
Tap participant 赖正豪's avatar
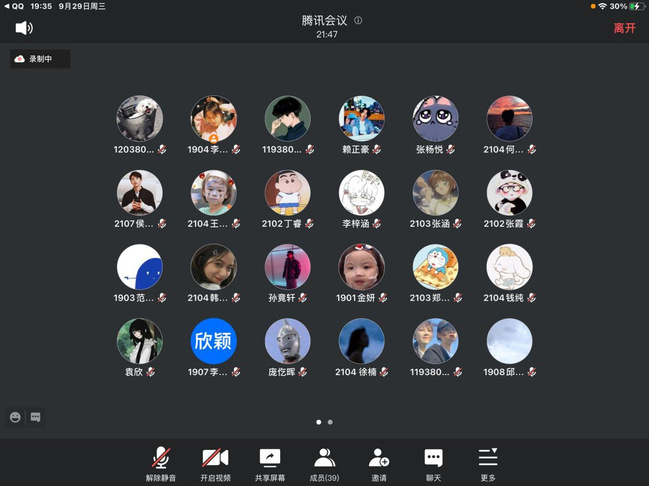tap(362, 119)
